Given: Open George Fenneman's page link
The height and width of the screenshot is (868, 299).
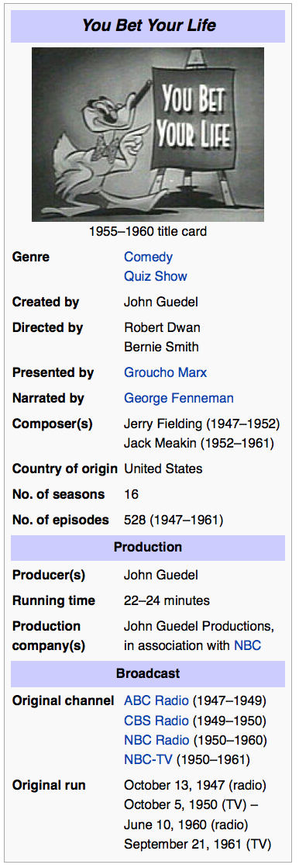Looking at the screenshot, I should click(178, 398).
